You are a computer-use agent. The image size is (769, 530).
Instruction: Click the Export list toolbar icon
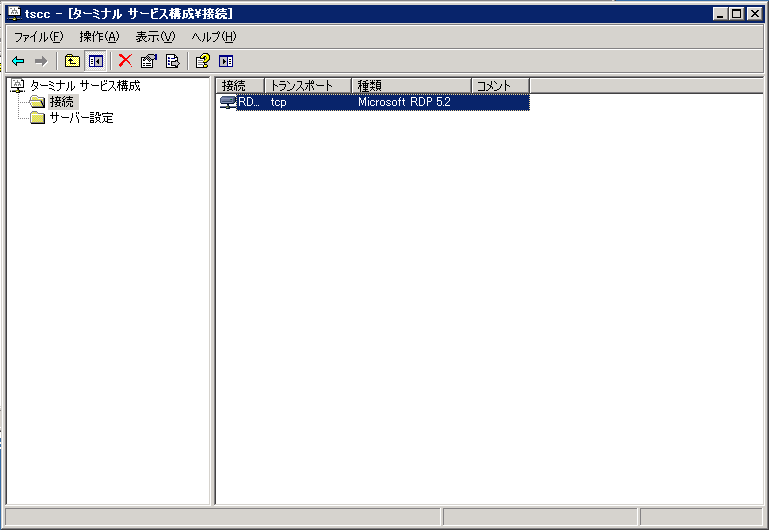click(x=173, y=61)
